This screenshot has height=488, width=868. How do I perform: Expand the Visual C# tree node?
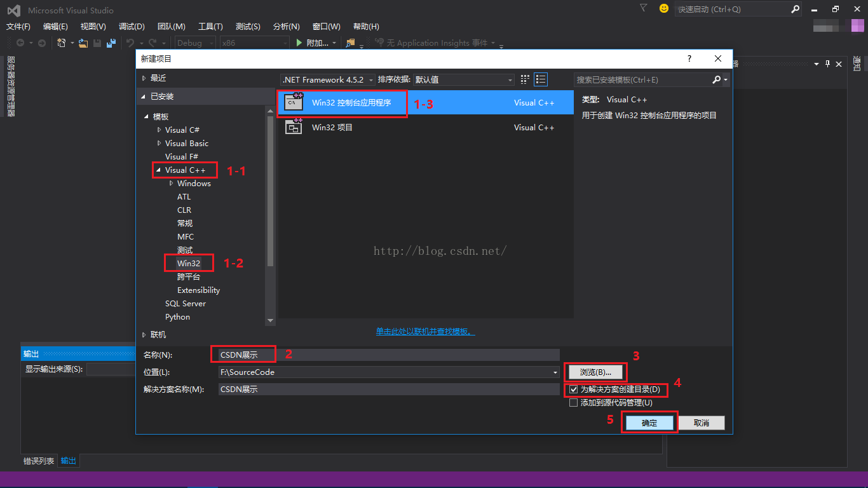point(159,130)
